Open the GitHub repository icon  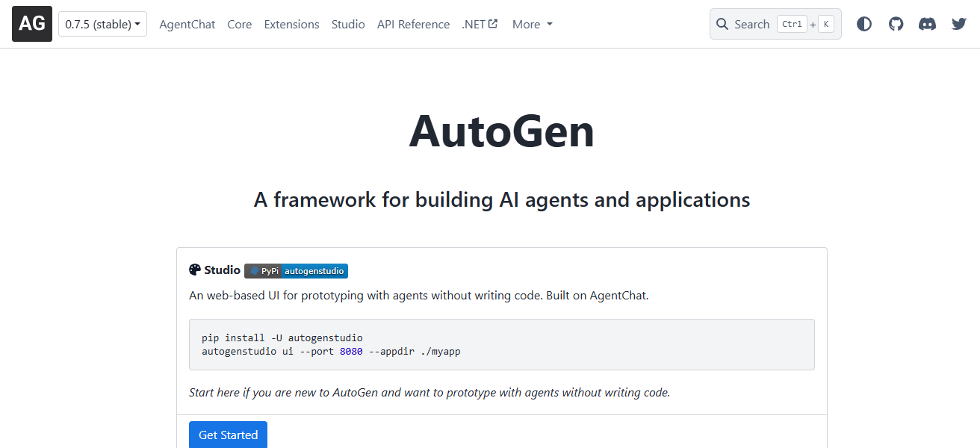[896, 24]
